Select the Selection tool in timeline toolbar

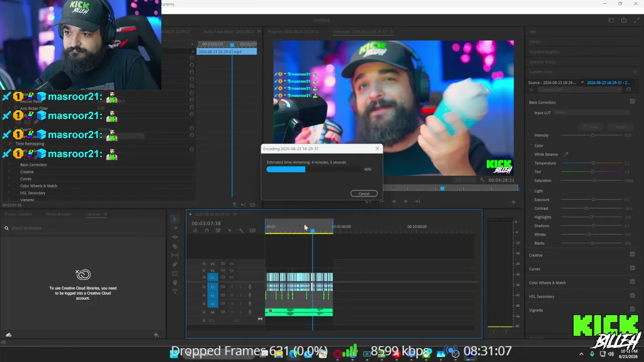point(175,219)
